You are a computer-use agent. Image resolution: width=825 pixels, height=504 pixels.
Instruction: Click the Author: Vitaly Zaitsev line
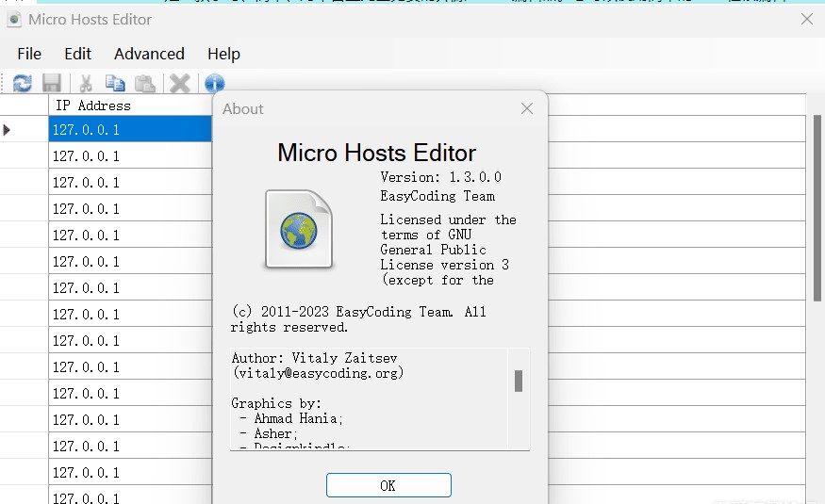(x=314, y=358)
